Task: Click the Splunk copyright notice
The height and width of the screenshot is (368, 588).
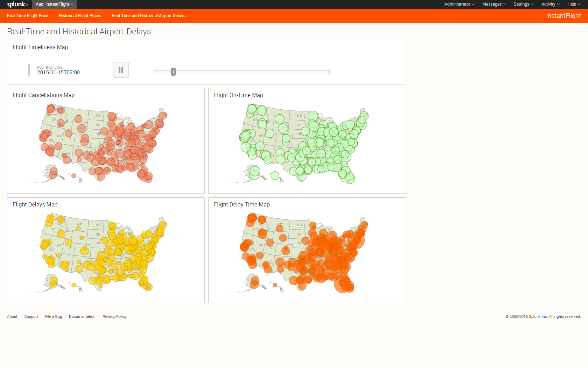Action: 543,316
